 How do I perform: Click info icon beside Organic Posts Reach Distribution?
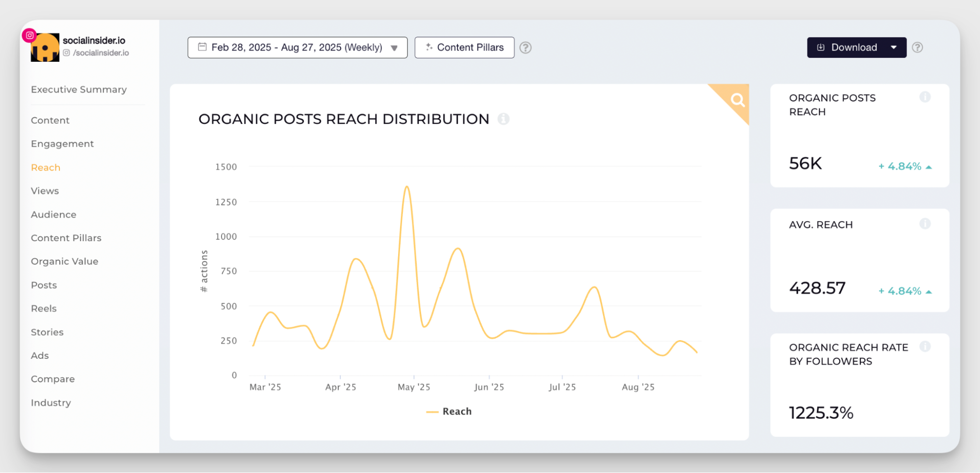(503, 119)
